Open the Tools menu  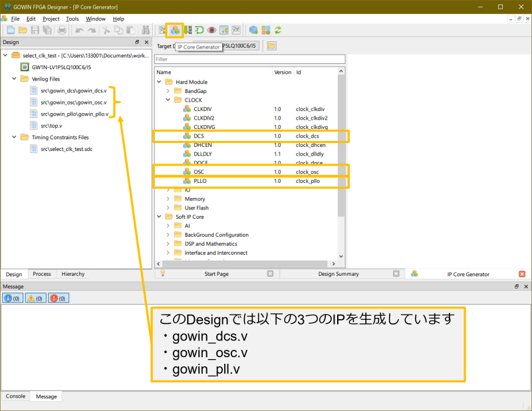click(x=72, y=19)
